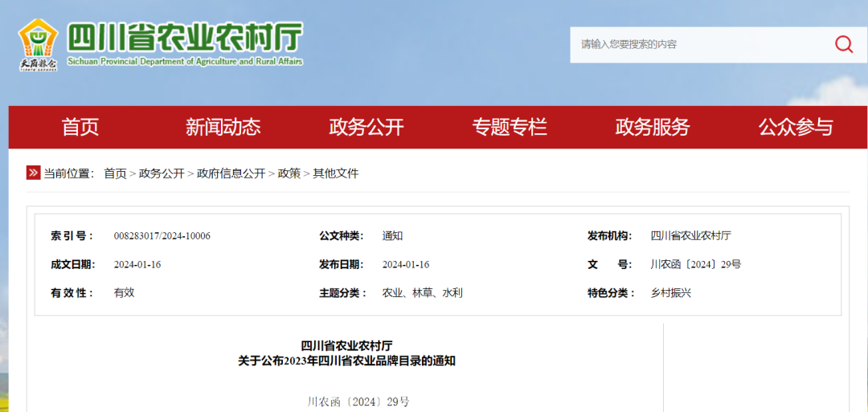Click the Sichuan agriculture department logo emblem
The width and height of the screenshot is (868, 412).
coord(38,43)
